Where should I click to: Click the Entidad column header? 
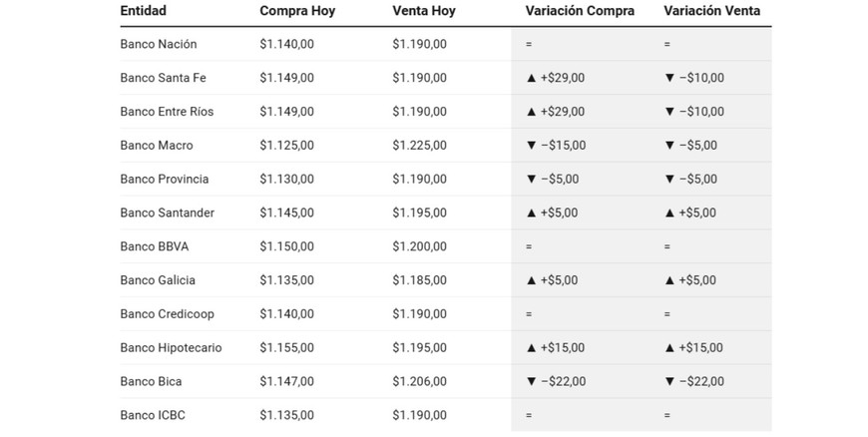pyautogui.click(x=143, y=11)
